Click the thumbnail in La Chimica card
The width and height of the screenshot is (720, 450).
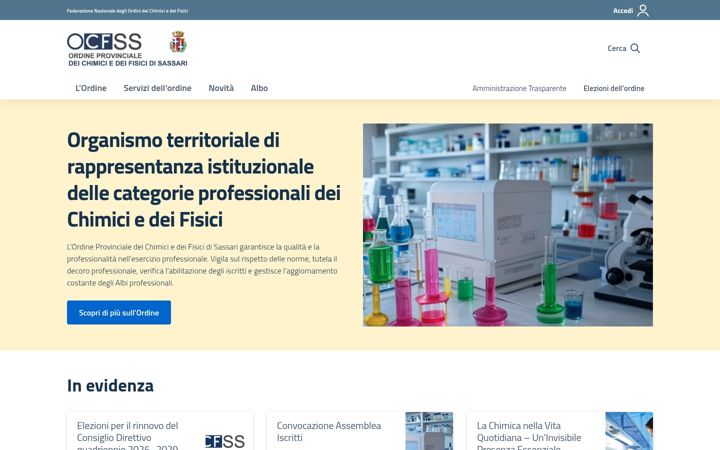pos(629,431)
